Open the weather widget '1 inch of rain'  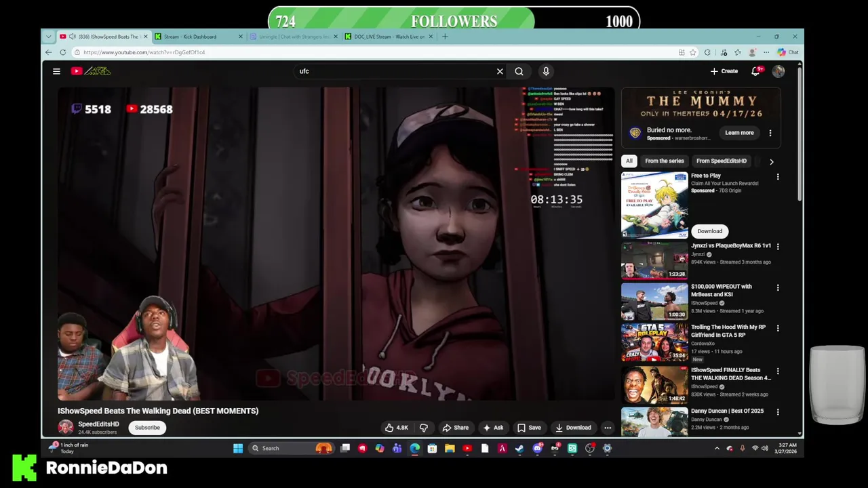69,448
